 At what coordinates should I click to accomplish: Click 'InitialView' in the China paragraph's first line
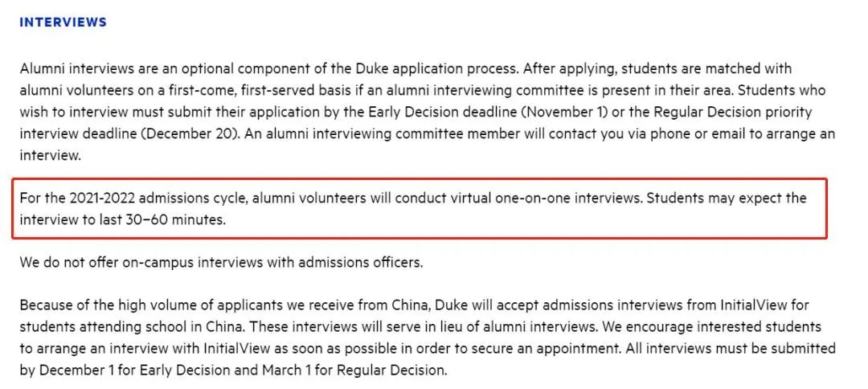[759, 305]
